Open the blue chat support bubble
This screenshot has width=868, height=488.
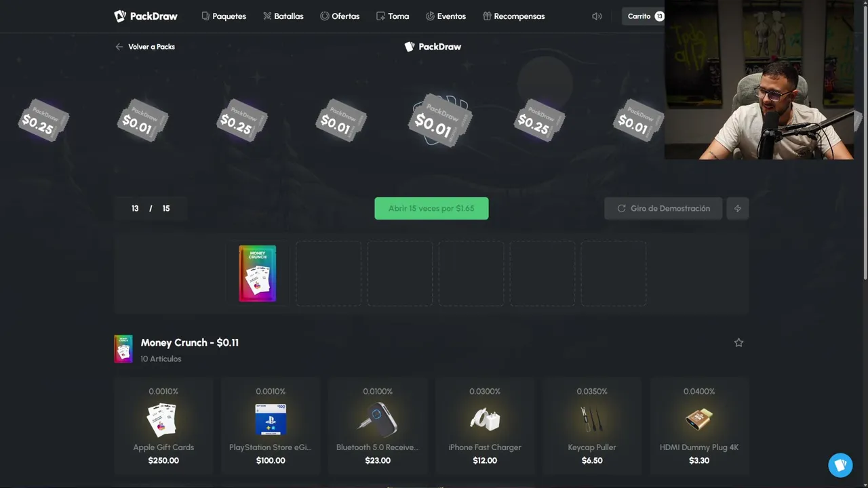841,465
